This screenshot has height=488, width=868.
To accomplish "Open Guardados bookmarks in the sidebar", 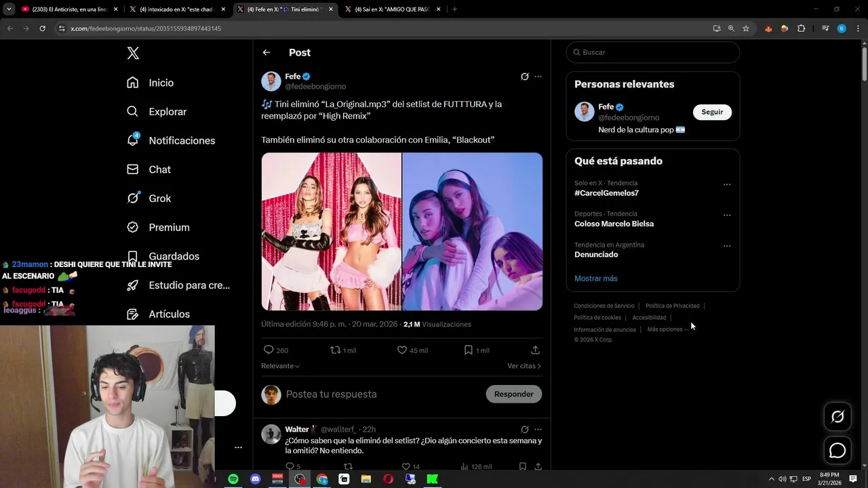I will coord(163,256).
